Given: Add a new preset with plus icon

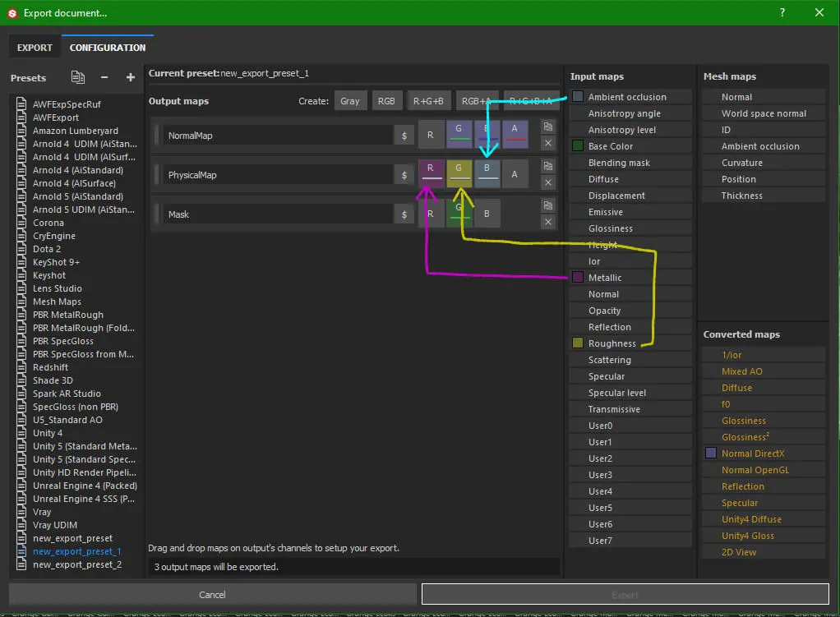Looking at the screenshot, I should click(130, 77).
